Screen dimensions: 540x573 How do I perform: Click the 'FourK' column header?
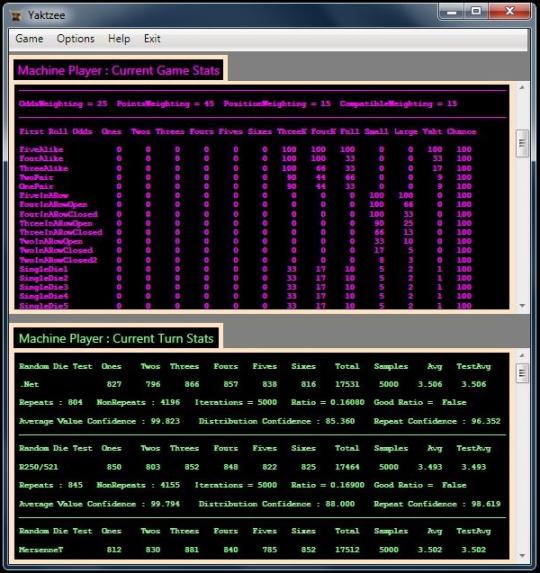(x=323, y=131)
